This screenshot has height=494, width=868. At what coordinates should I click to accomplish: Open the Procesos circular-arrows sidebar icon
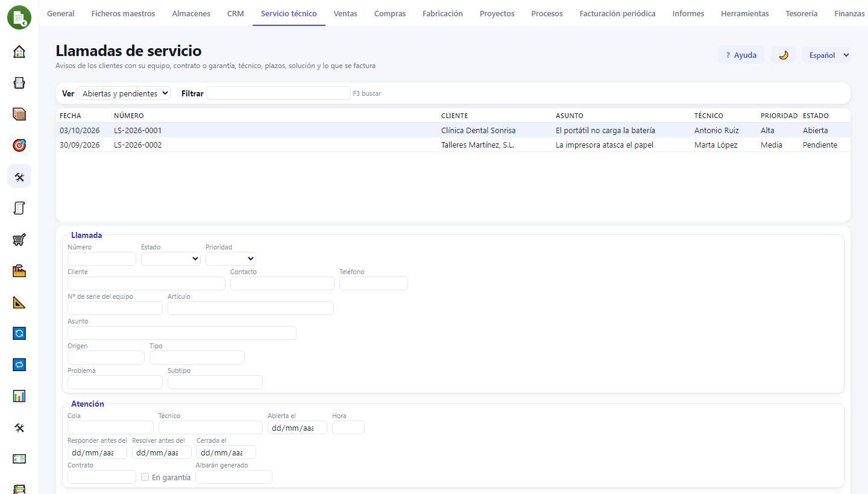point(19,333)
